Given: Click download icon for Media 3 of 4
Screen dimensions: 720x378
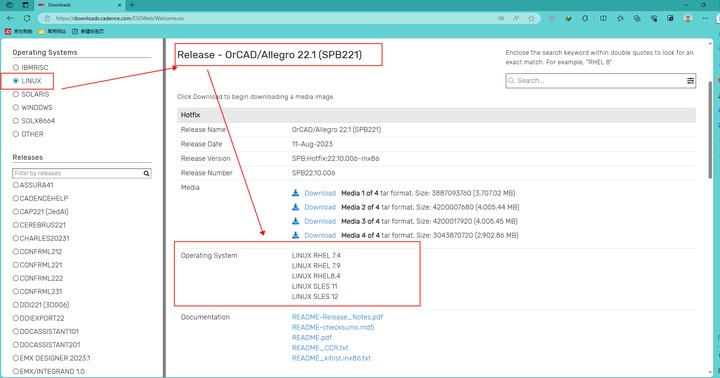Looking at the screenshot, I should click(x=295, y=221).
